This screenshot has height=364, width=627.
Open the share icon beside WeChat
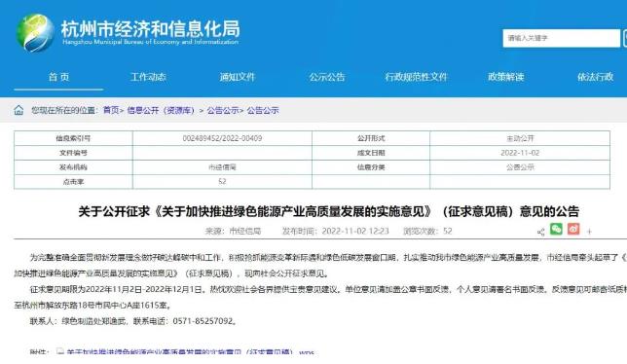(x=540, y=232)
